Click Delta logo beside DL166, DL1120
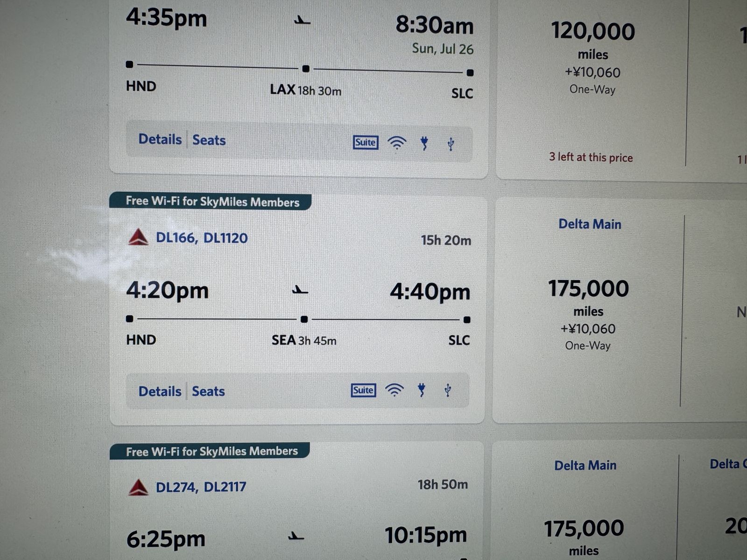The height and width of the screenshot is (560, 747). pyautogui.click(x=138, y=238)
